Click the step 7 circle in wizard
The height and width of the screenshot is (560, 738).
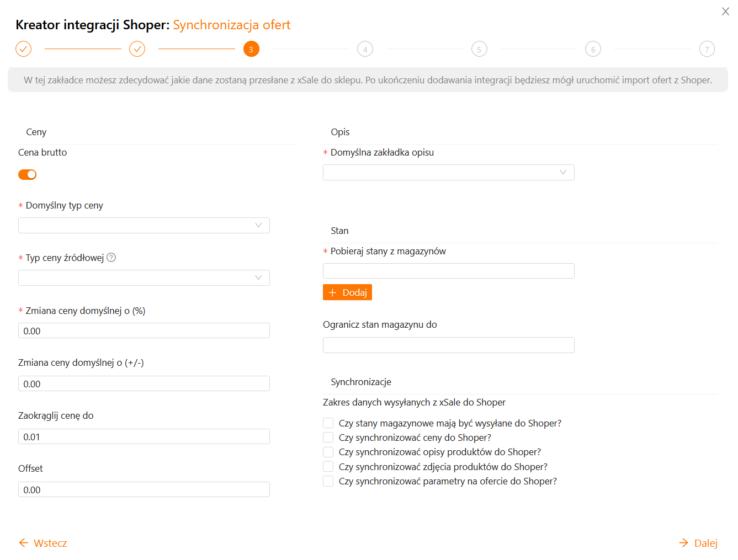[707, 49]
